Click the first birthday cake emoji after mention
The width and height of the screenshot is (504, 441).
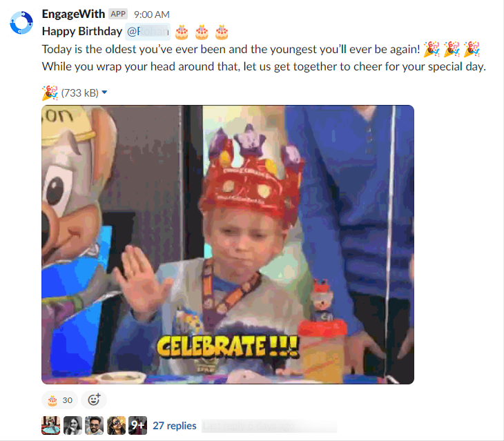click(x=182, y=32)
